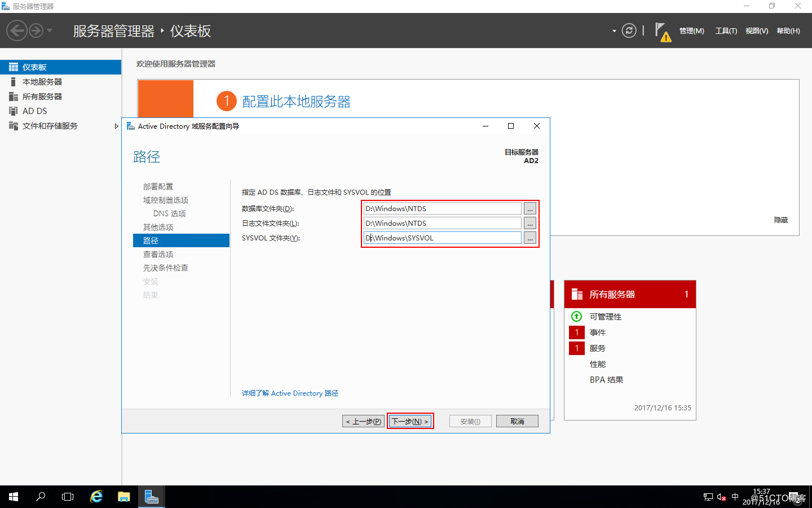The image size is (812, 508).
Task: Open 性能 in the 所有服务器 tile
Action: point(598,364)
